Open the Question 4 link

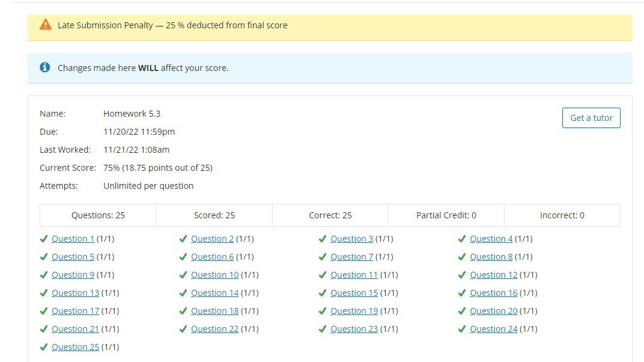pyautogui.click(x=491, y=239)
